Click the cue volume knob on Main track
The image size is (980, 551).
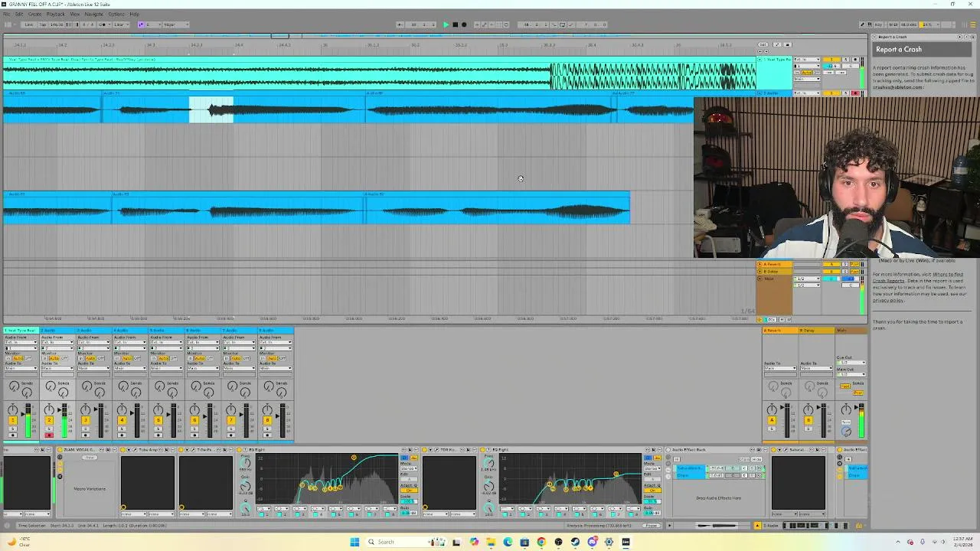846,432
